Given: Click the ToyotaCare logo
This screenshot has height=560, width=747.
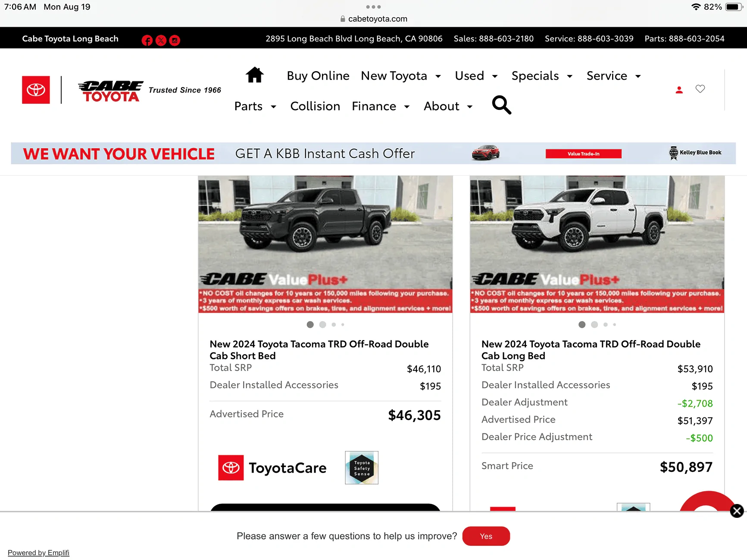Looking at the screenshot, I should 272,468.
